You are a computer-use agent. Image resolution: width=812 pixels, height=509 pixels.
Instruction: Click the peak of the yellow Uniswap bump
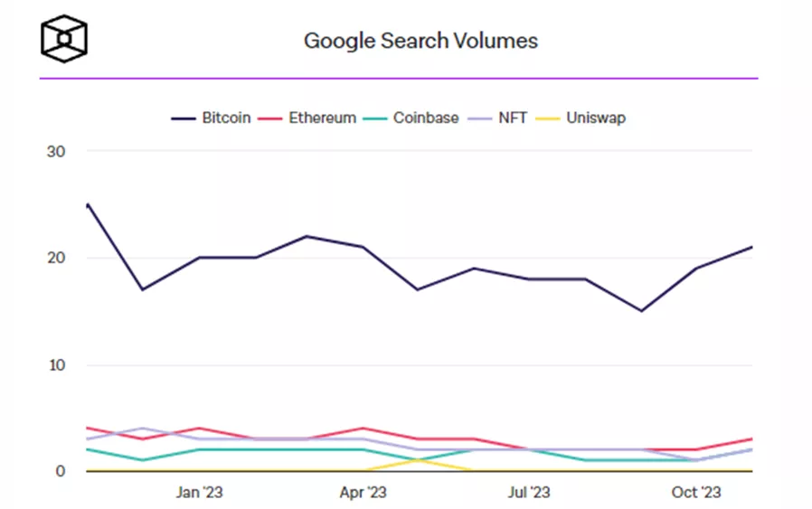[419, 460]
